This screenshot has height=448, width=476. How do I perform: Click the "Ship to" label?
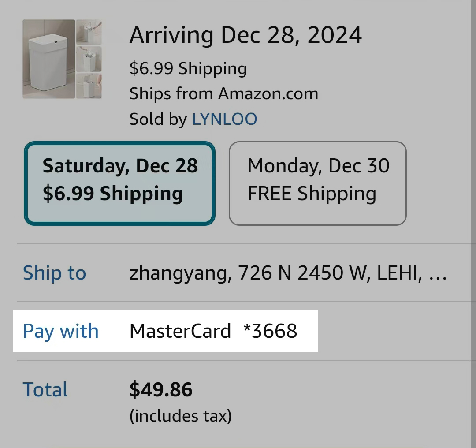54,273
